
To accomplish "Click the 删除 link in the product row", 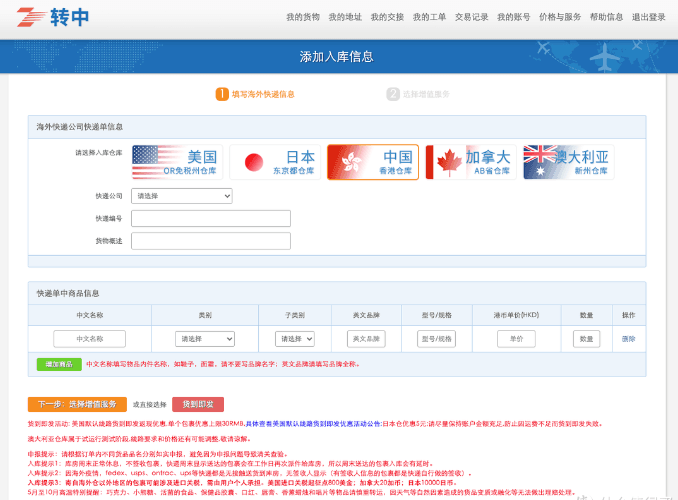I will click(628, 339).
